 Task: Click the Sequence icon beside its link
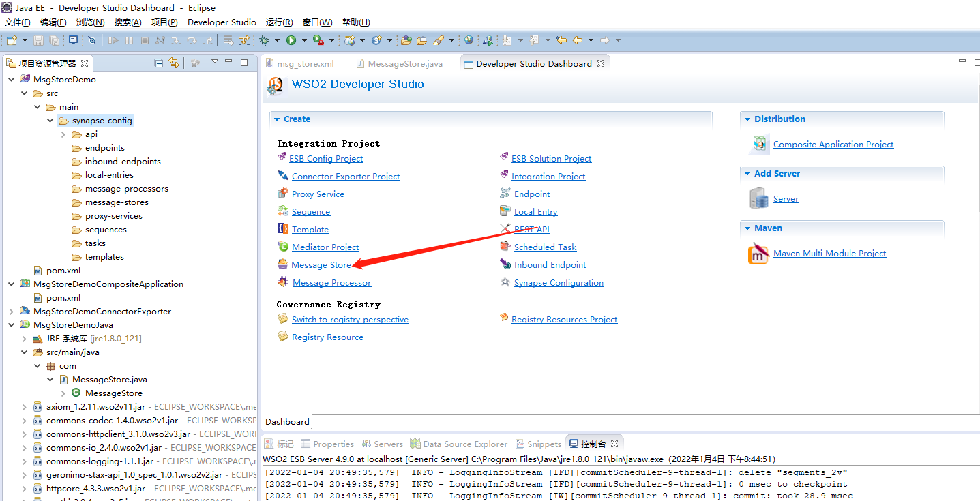pyautogui.click(x=283, y=211)
